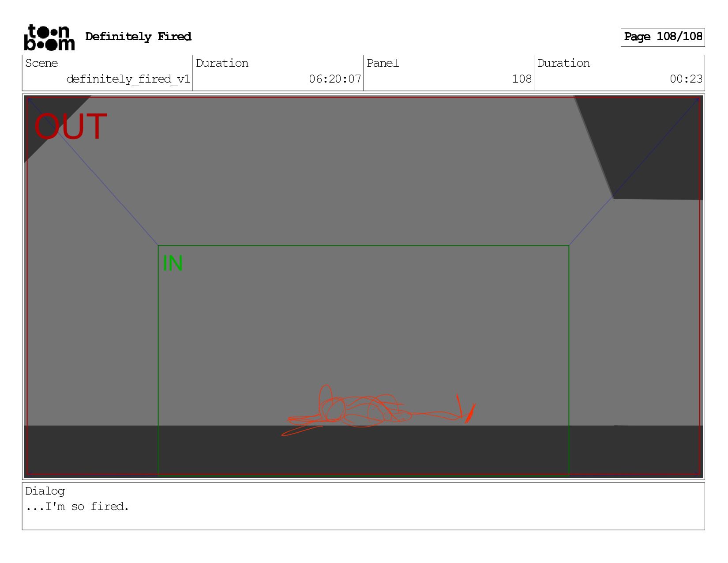This screenshot has height=563, width=728.
Task: Click the red 'OUT' camera frame label
Action: pyautogui.click(x=71, y=127)
